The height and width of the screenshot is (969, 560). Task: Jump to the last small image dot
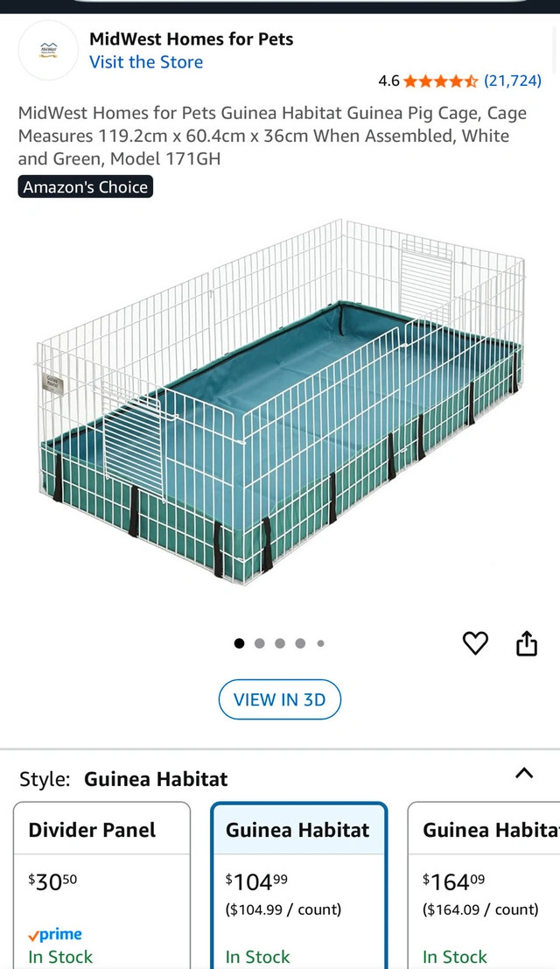point(320,643)
